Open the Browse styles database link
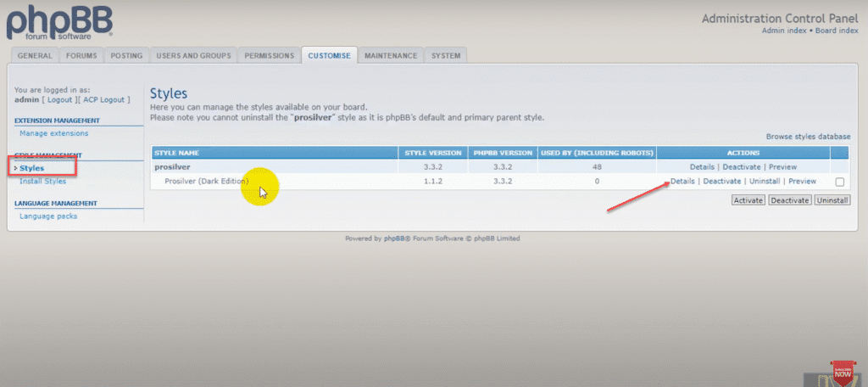Image resolution: width=868 pixels, height=387 pixels. [808, 137]
